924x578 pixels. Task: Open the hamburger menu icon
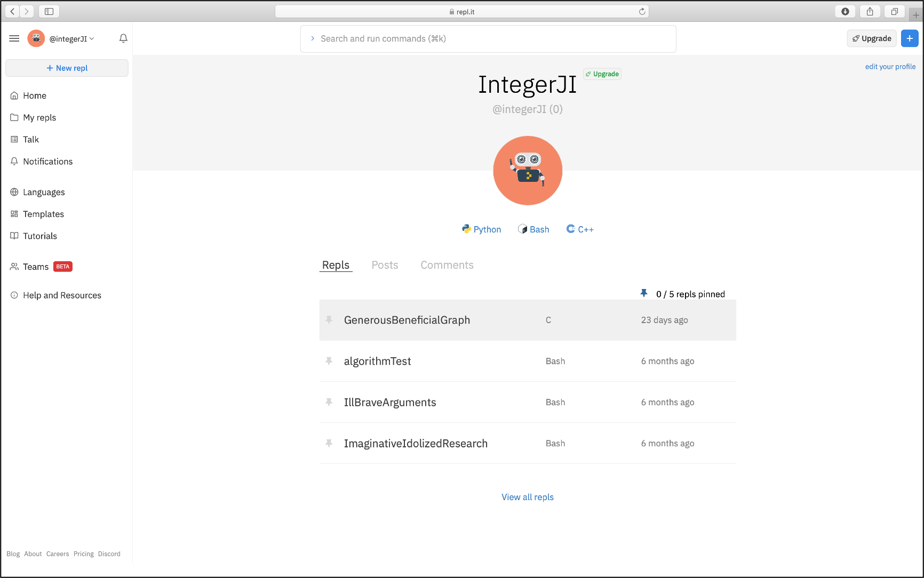(14, 38)
